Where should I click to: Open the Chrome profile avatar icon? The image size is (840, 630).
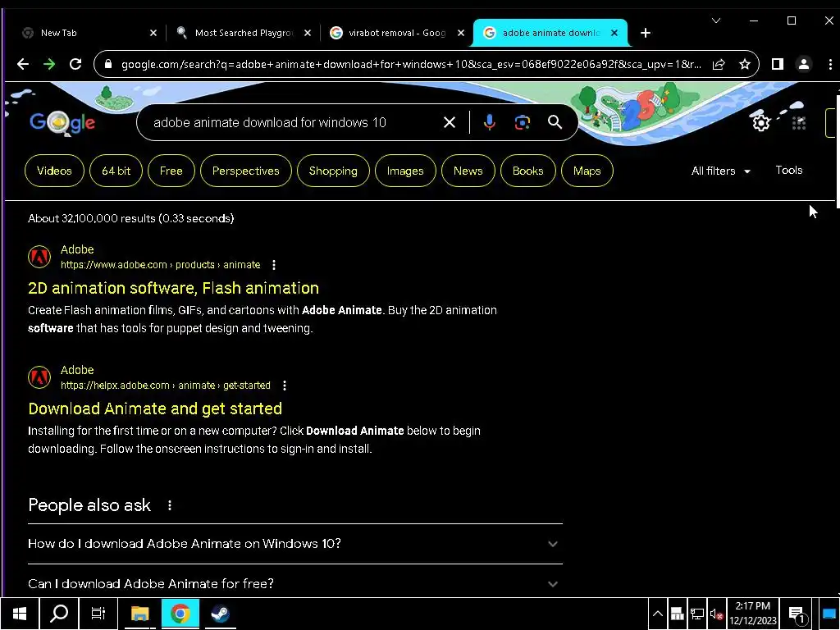(x=804, y=64)
